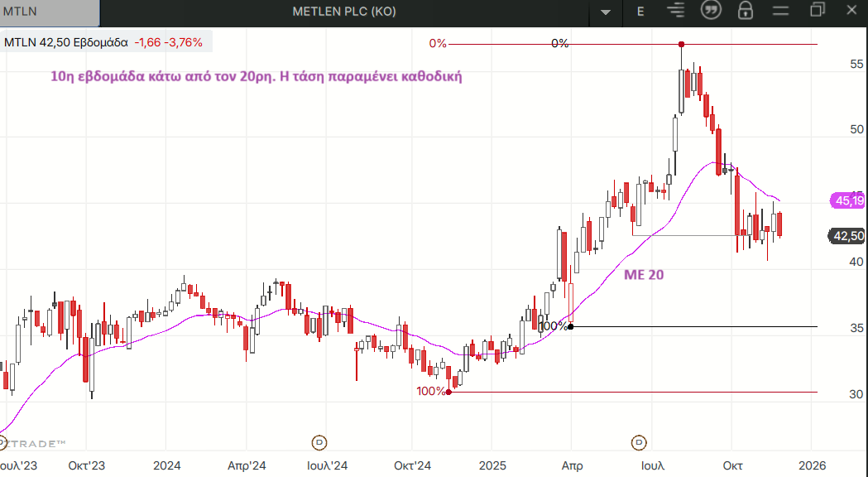
Task: Toggle the padlock lock icon
Action: [745, 11]
